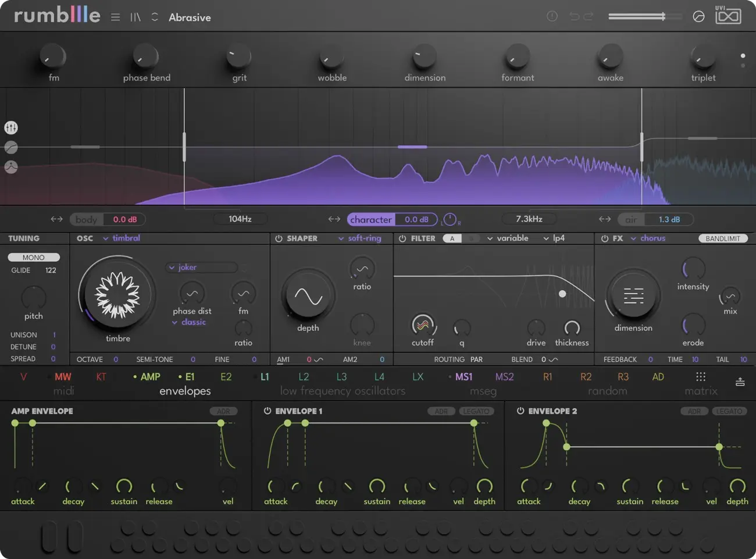The width and height of the screenshot is (756, 559).
Task: Toggle the SHAPER power button
Action: pos(279,238)
